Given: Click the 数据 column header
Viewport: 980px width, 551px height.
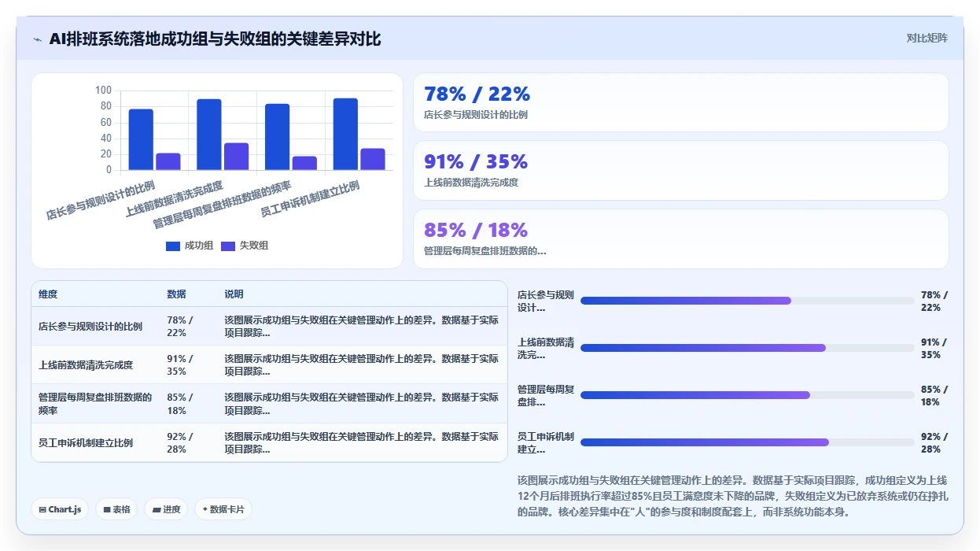Looking at the screenshot, I should 176,294.
